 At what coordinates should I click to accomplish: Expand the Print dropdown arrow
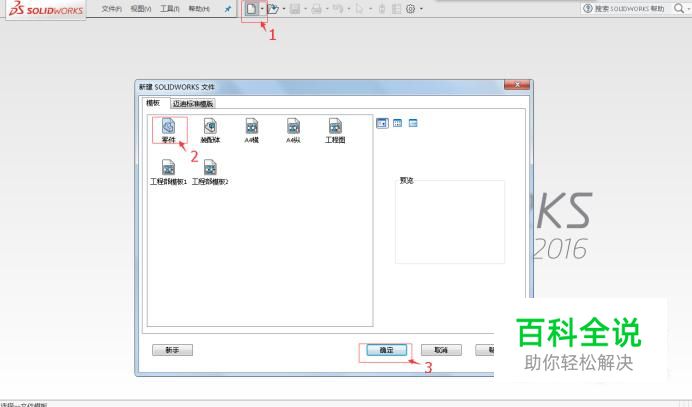327,9
